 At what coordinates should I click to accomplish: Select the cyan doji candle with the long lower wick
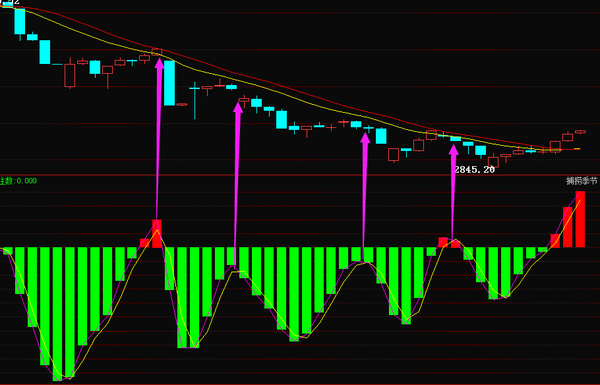(x=194, y=100)
